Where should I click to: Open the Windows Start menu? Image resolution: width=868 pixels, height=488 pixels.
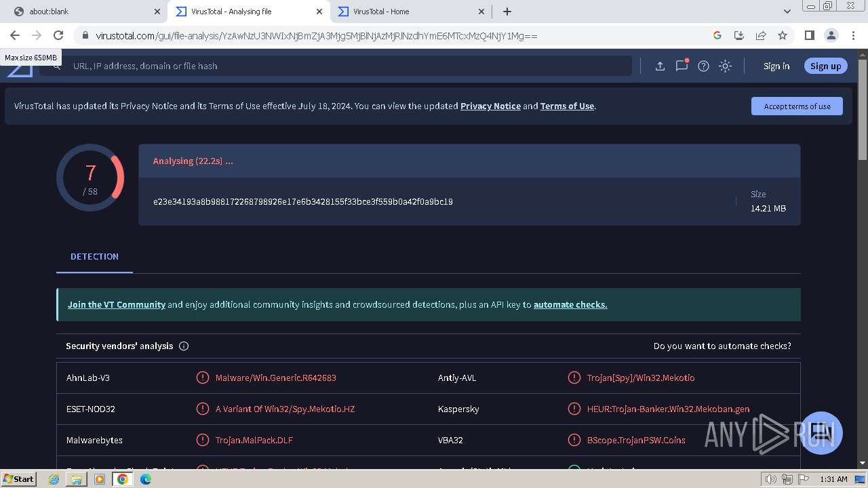click(x=19, y=479)
